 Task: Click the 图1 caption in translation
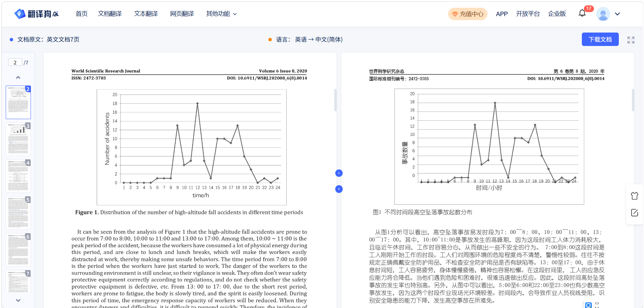tap(423, 212)
